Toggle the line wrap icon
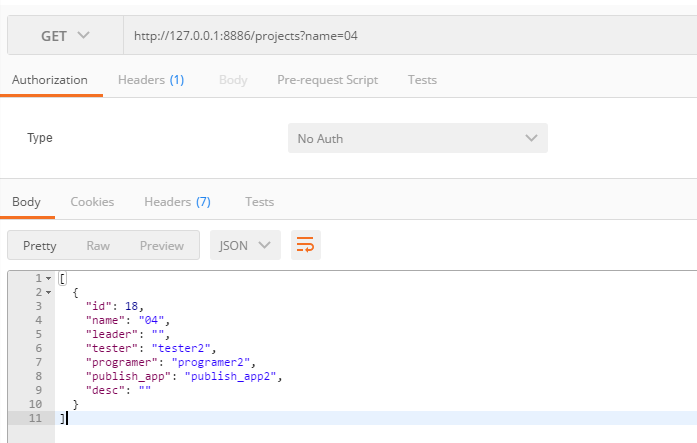Image resolution: width=697 pixels, height=443 pixels. (x=306, y=245)
